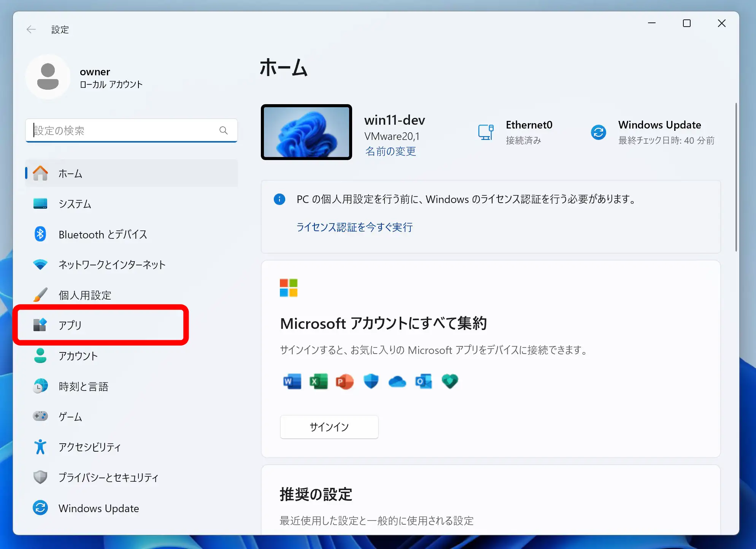
Task: Click the システム monitor icon
Action: pos(40,204)
